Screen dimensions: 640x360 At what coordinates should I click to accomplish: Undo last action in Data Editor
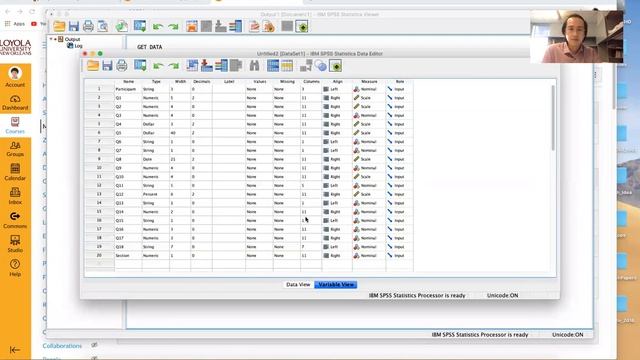click(158, 66)
